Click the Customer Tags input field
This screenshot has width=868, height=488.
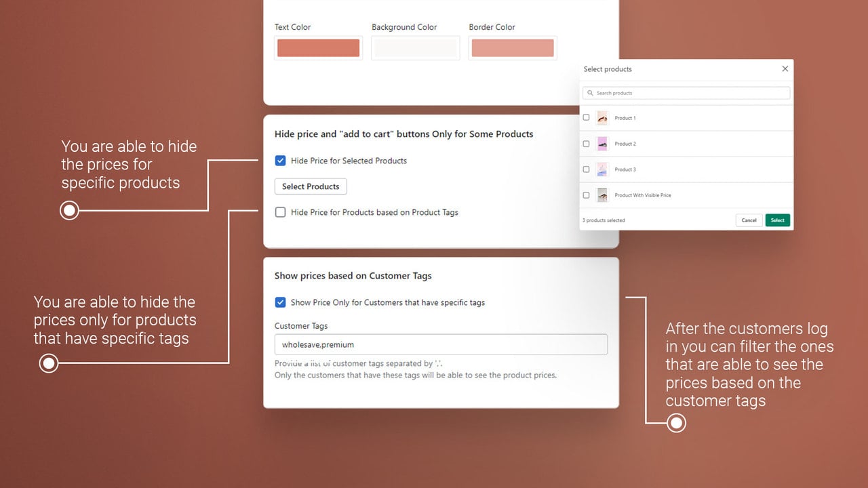click(441, 344)
